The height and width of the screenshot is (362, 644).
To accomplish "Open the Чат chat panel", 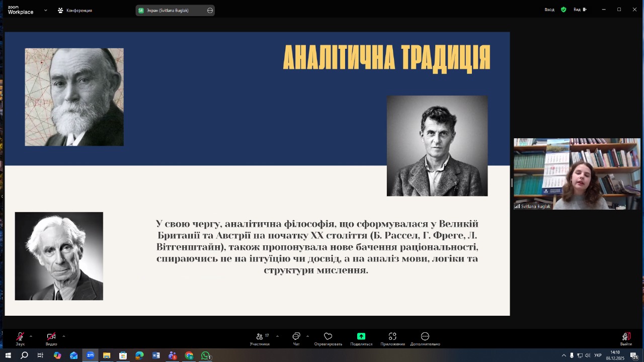I will (x=296, y=337).
